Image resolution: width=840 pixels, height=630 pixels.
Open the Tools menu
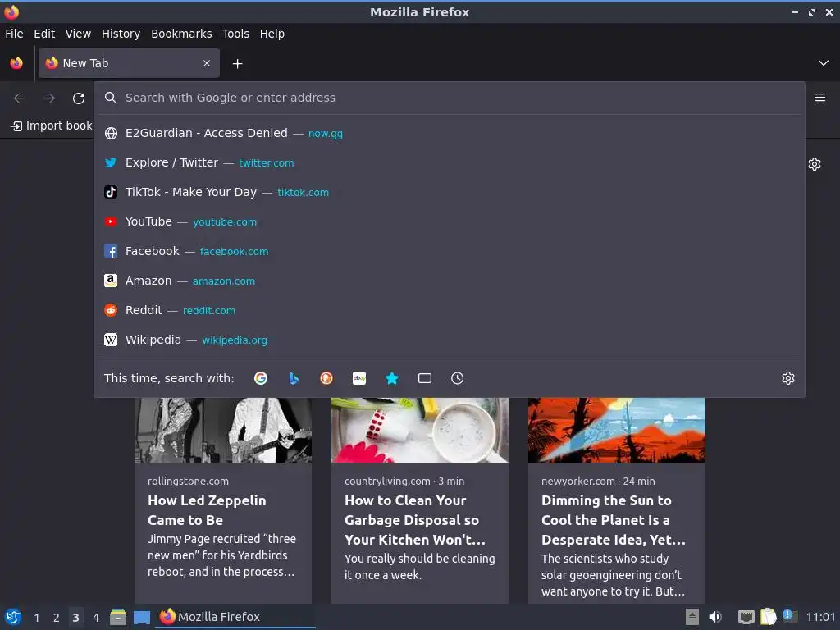[235, 34]
